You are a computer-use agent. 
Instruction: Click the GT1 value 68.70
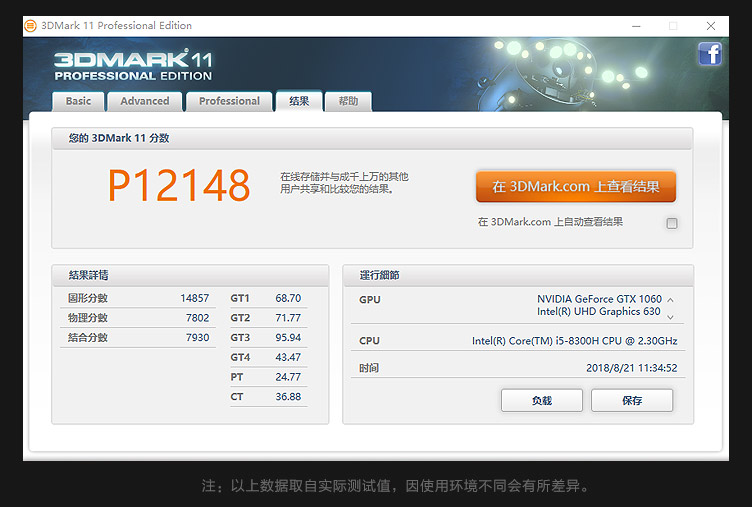[288, 298]
